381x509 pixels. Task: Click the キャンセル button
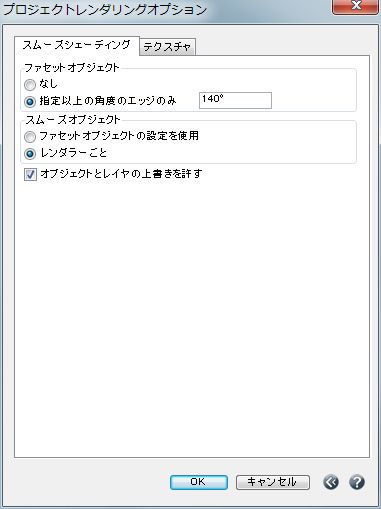[273, 482]
